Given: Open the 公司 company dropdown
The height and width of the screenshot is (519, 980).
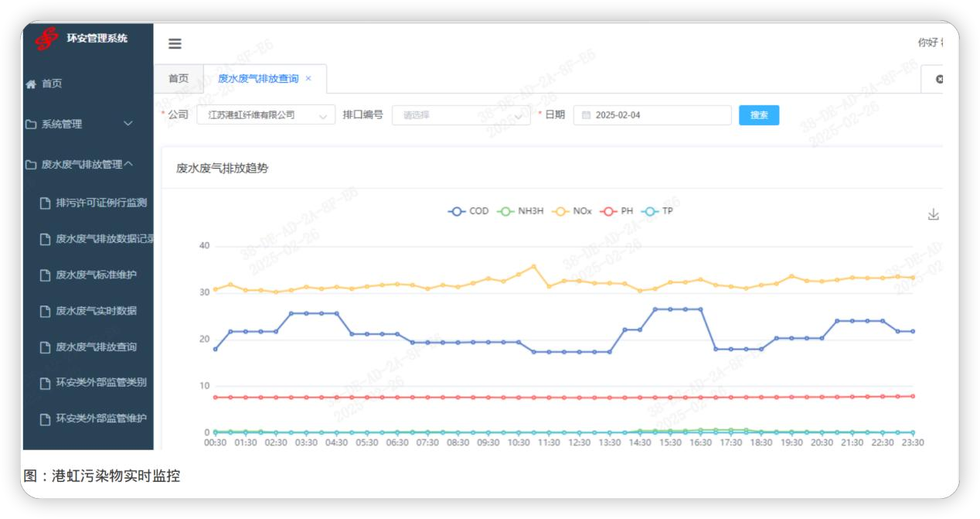Looking at the screenshot, I should (266, 115).
